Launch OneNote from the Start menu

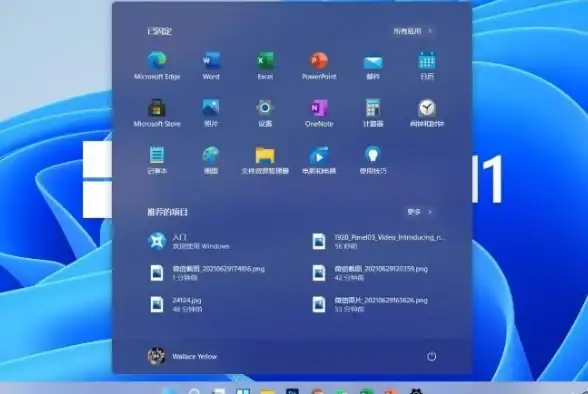click(x=319, y=113)
